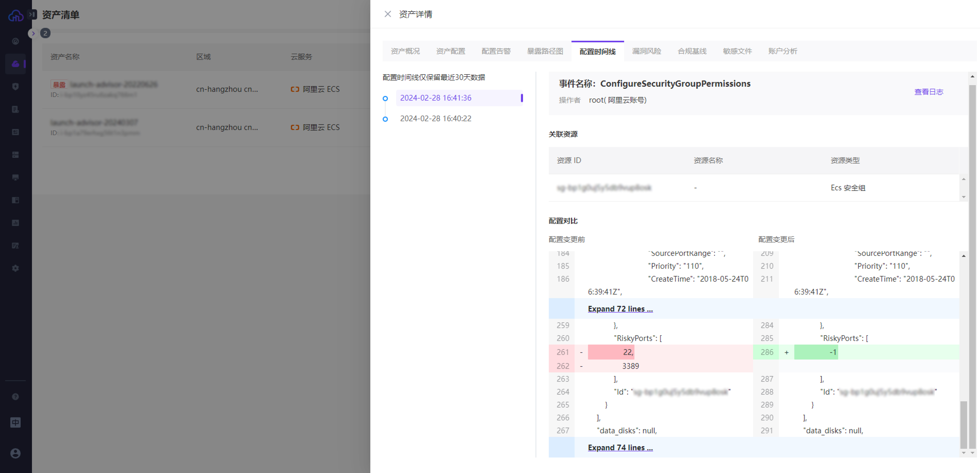
Task: Switch to the 漏洞风险 tab
Action: (x=646, y=51)
